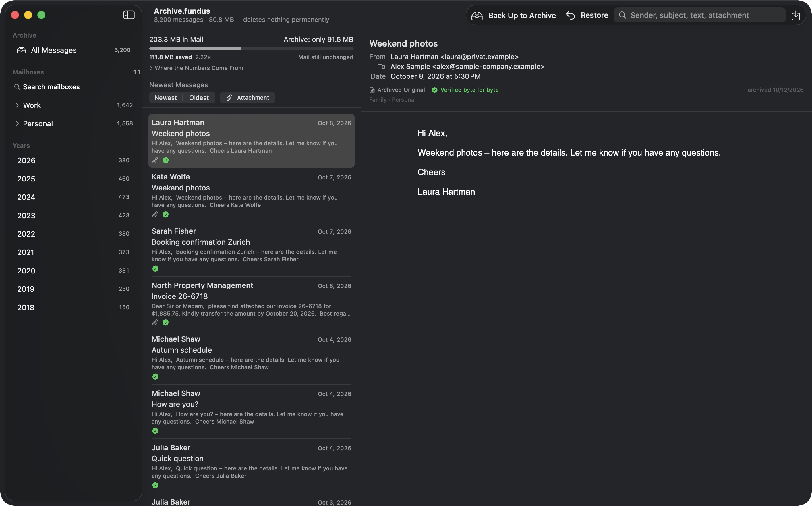The image size is (812, 506).
Task: Click the Back Up to Archive label
Action: [522, 16]
